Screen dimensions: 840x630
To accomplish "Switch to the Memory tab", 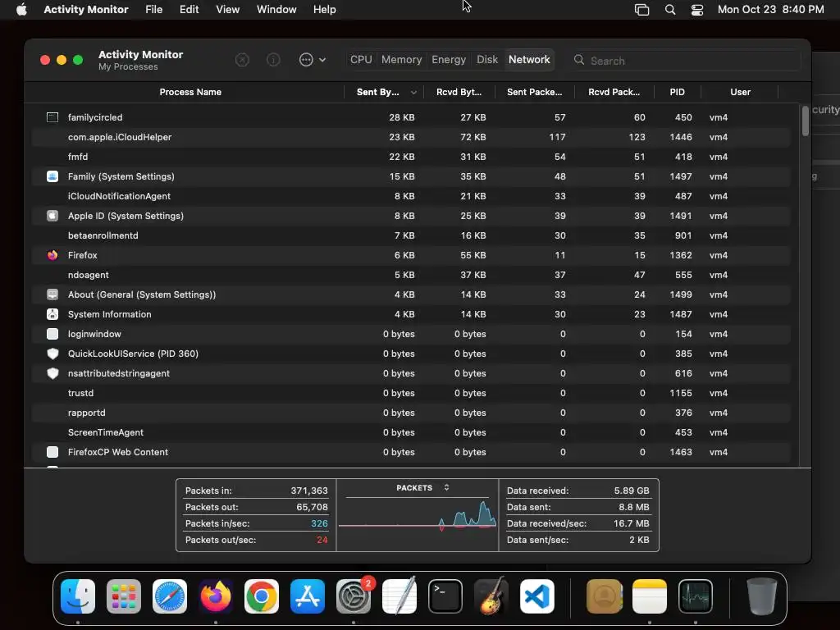I will pyautogui.click(x=401, y=59).
